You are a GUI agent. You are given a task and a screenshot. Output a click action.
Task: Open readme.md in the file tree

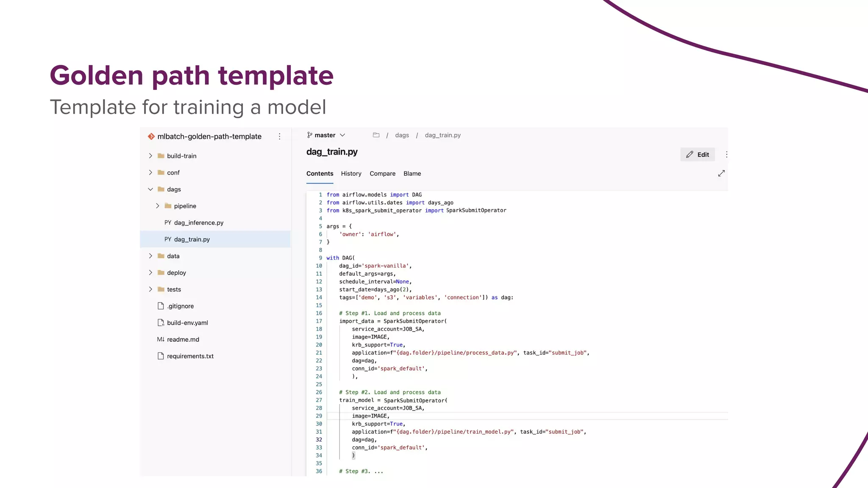(x=183, y=339)
